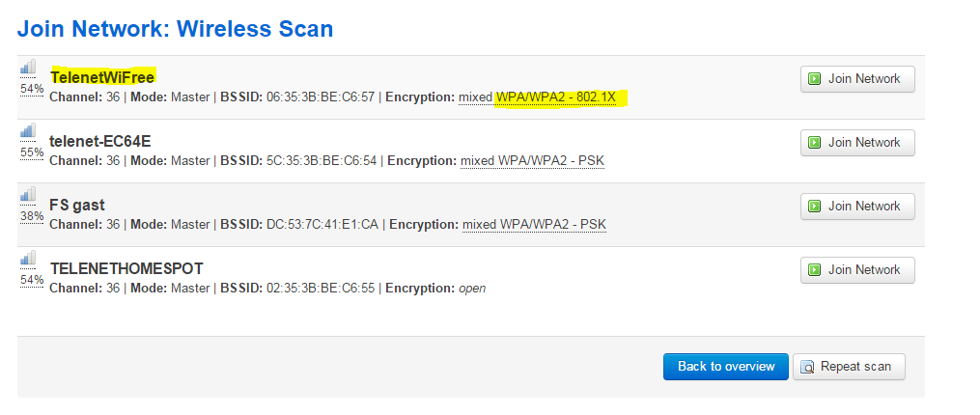Click signal strength icon for telenet-EC64E
This screenshot has height=415, width=980.
tap(28, 130)
